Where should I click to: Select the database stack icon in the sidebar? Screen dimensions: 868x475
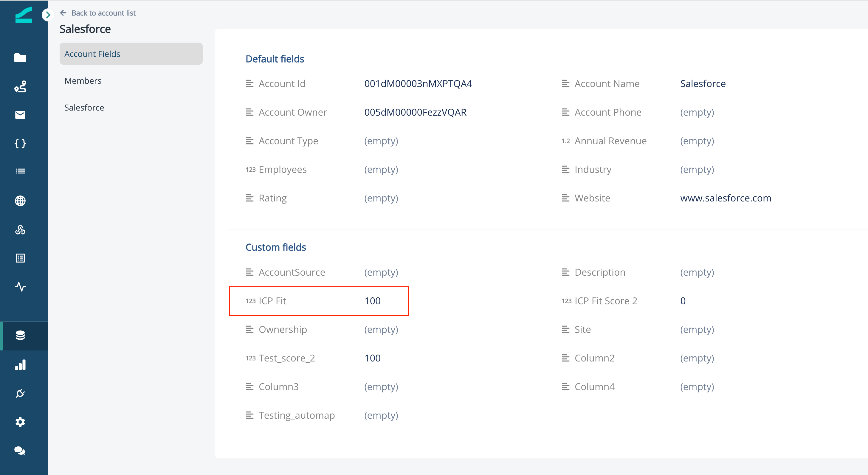[20, 336]
